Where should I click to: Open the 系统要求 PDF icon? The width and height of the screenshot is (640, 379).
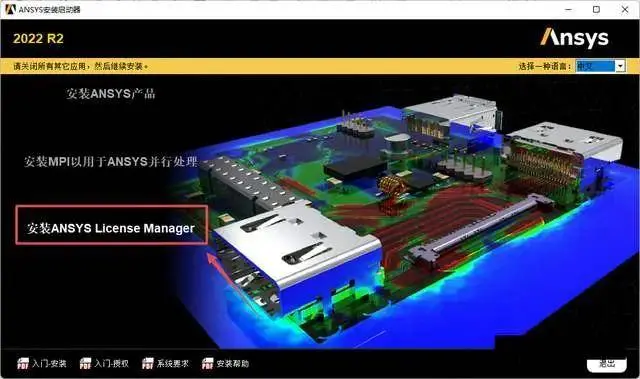(x=148, y=363)
